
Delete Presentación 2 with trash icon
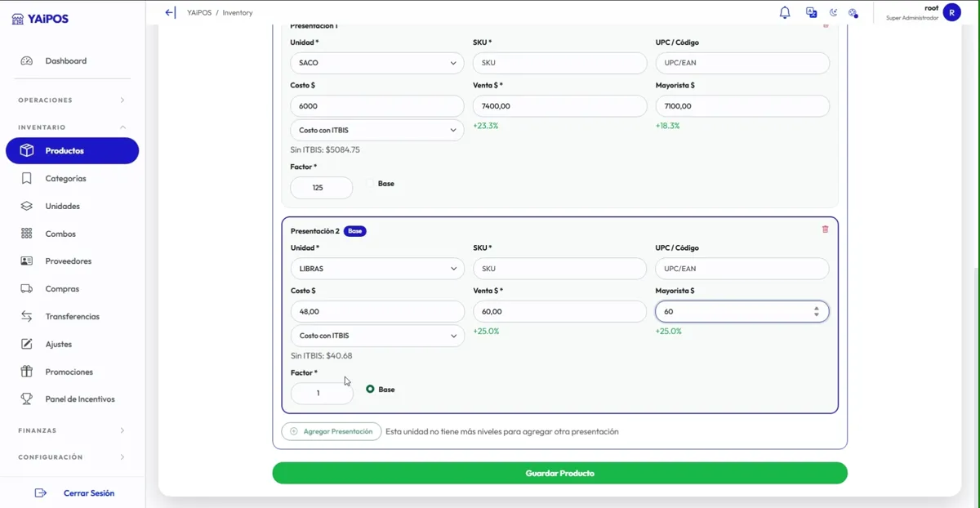825,229
